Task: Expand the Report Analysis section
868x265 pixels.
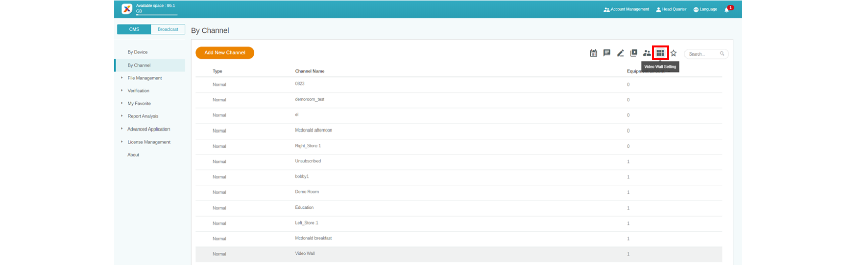Action: coord(143,116)
